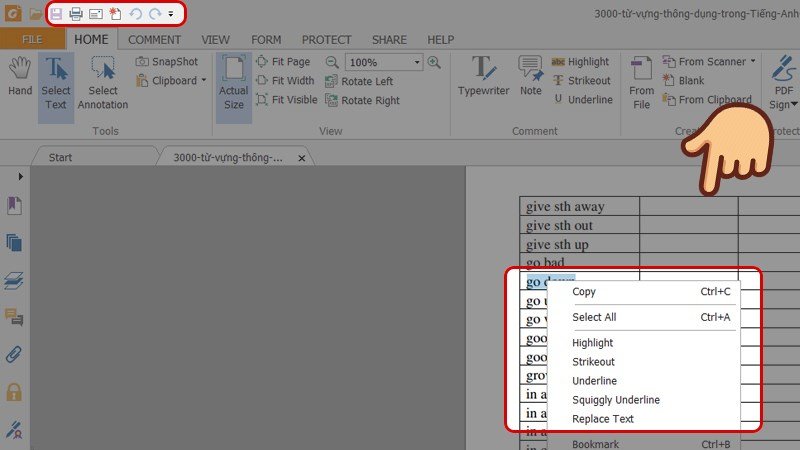Screen dimensions: 800x450
Task: Click Rotate Right
Action: pos(363,101)
